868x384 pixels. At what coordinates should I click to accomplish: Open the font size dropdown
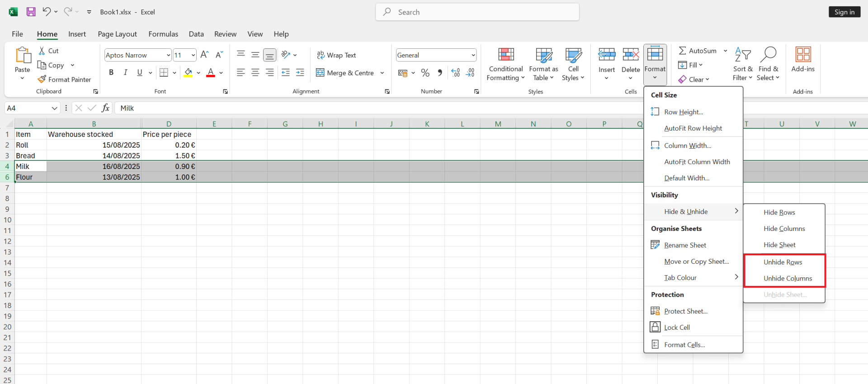point(193,55)
